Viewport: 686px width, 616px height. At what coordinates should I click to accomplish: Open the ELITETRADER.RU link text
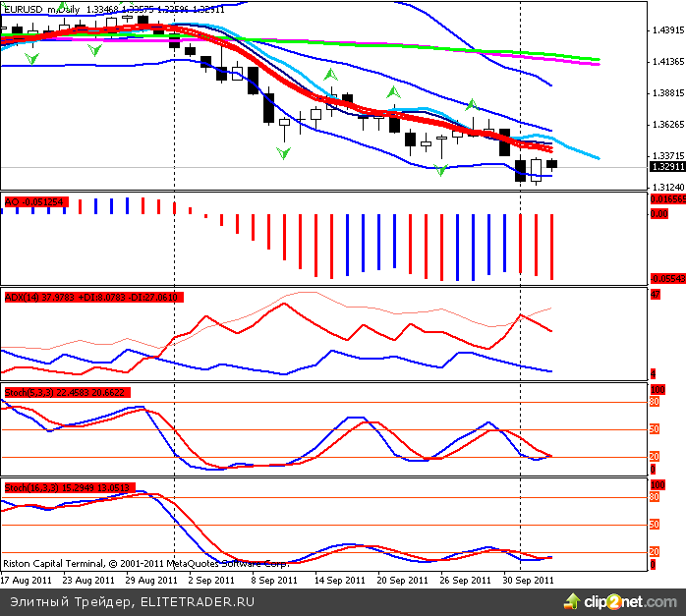(199, 599)
